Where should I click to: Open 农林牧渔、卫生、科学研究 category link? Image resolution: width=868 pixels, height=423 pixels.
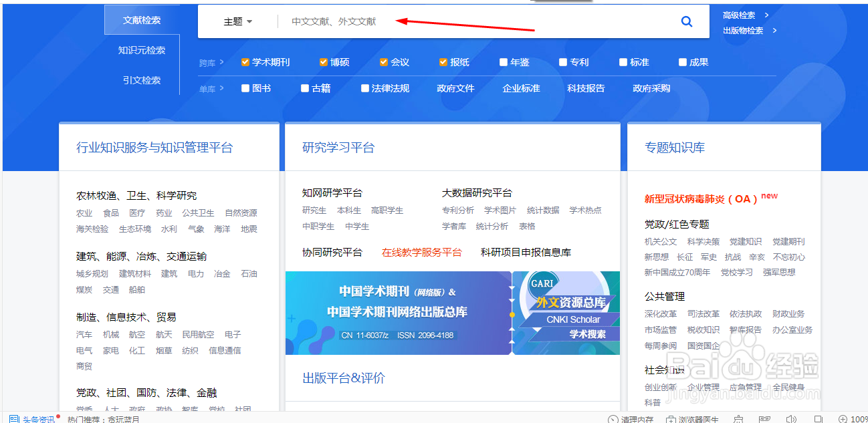[136, 196]
